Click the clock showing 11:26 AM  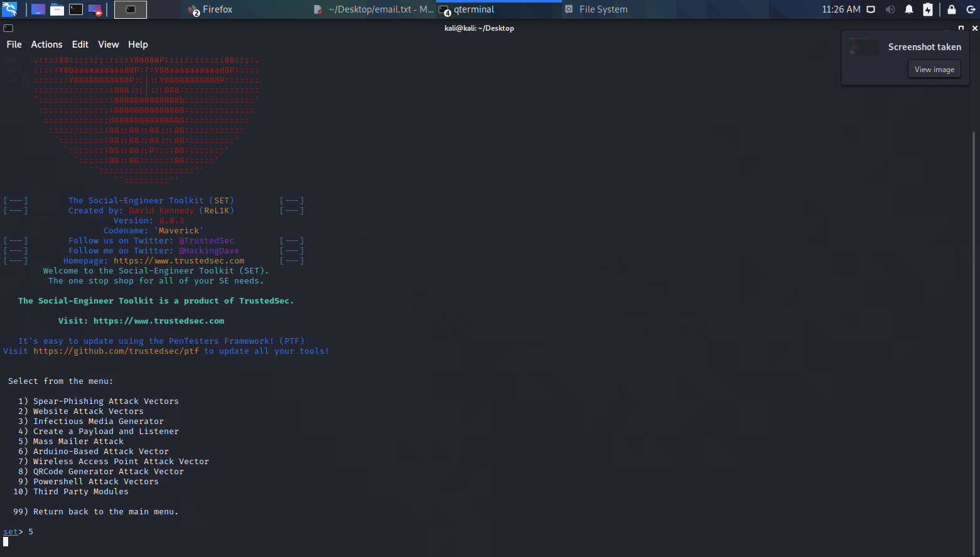click(841, 9)
